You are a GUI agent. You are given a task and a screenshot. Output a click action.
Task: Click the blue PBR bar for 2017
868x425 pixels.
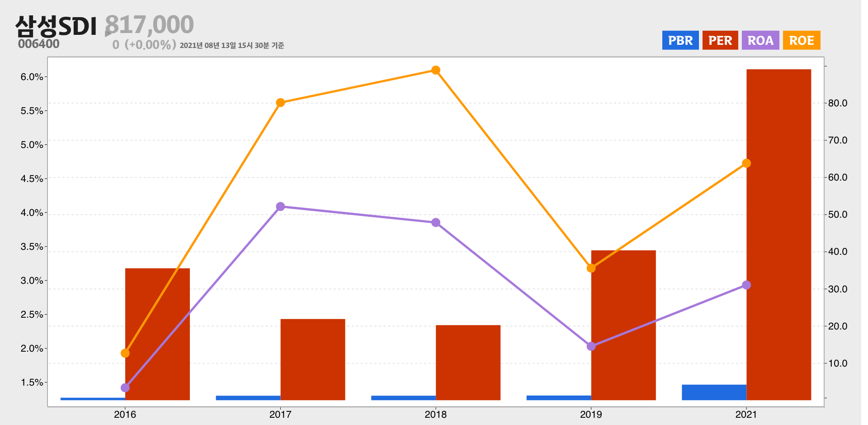tap(248, 398)
